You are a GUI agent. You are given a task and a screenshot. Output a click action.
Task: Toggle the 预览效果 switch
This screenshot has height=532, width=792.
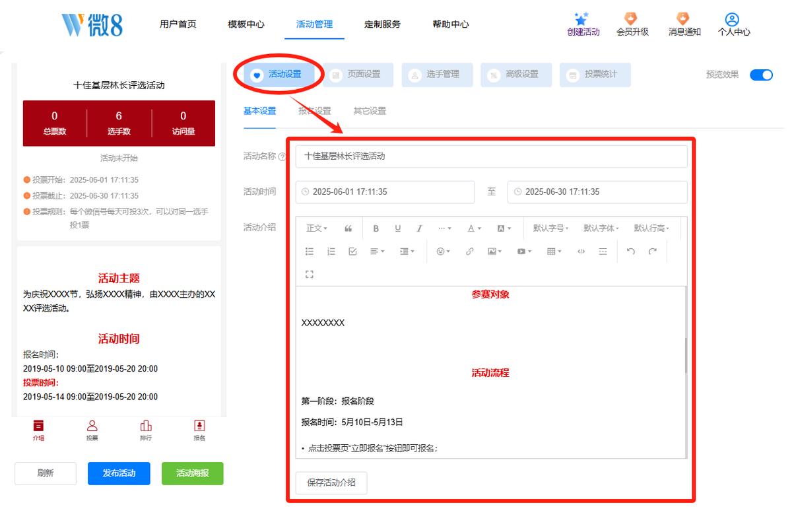(761, 75)
